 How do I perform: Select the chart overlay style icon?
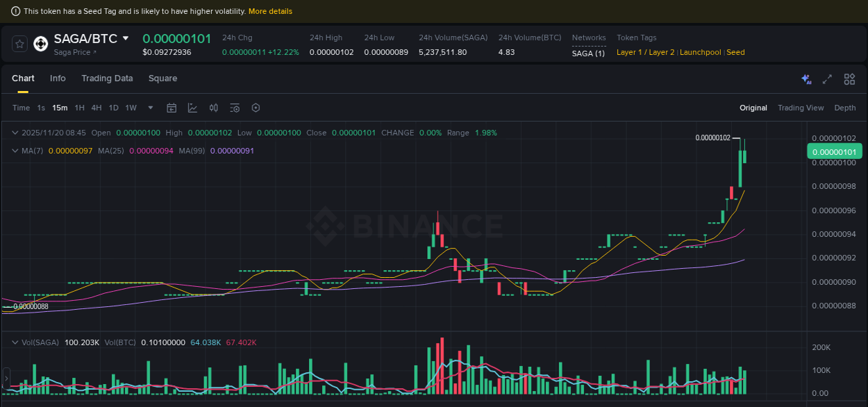click(x=192, y=108)
